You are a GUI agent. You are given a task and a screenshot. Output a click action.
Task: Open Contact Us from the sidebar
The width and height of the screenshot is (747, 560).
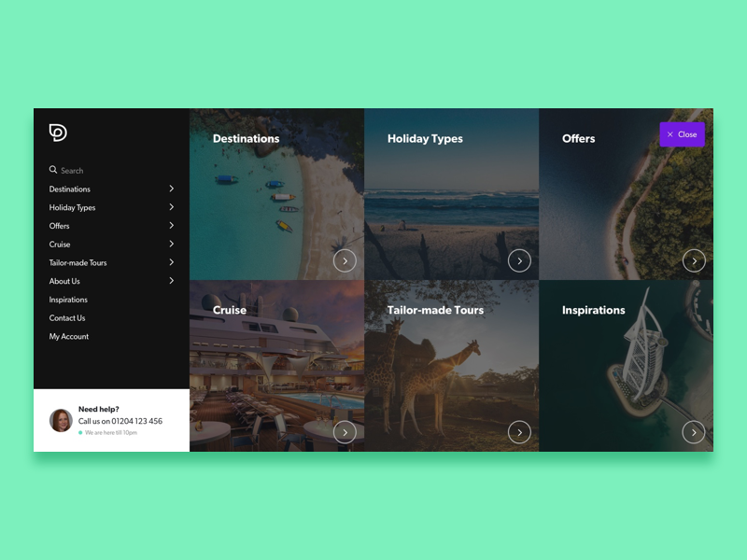(x=67, y=317)
